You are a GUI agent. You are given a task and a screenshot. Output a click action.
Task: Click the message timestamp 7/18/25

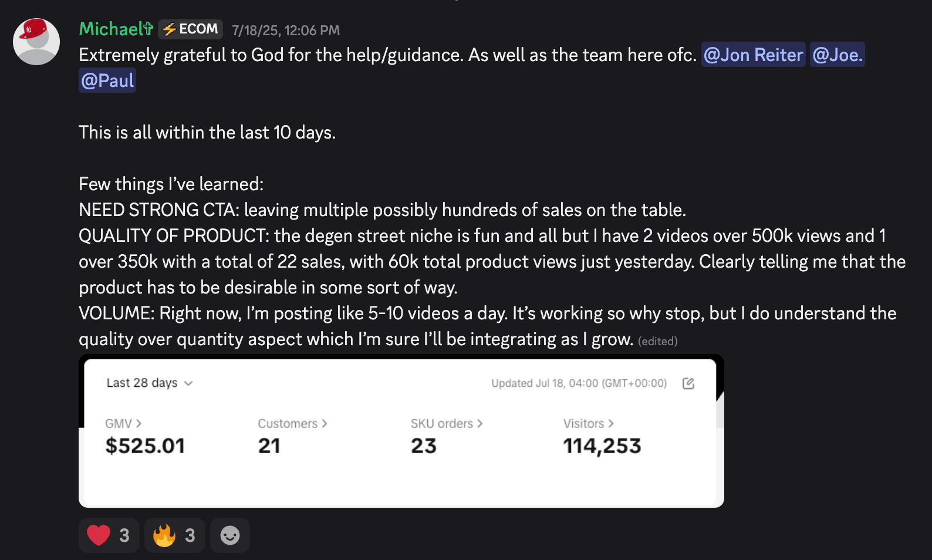coord(285,31)
